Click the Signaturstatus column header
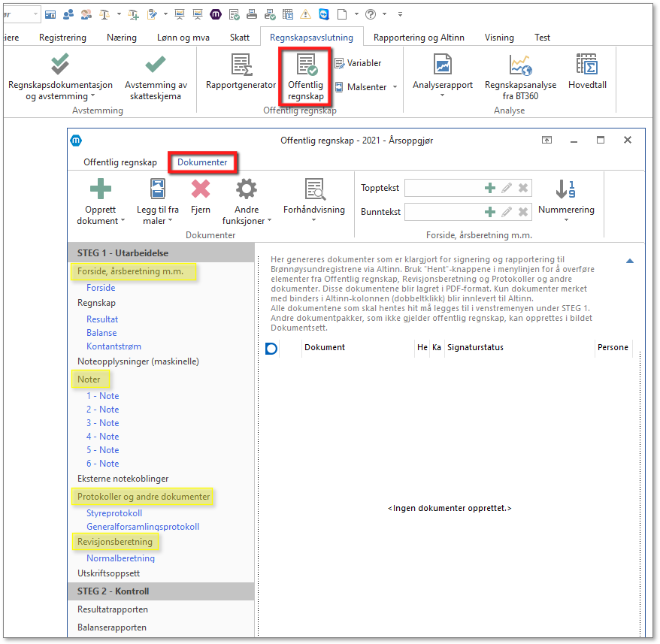 click(475, 347)
